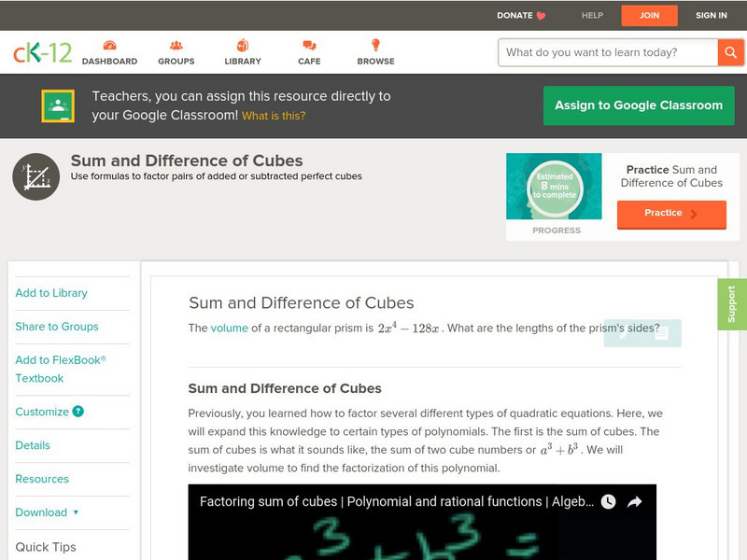Open the Cafe chat bubbles icon

(309, 45)
